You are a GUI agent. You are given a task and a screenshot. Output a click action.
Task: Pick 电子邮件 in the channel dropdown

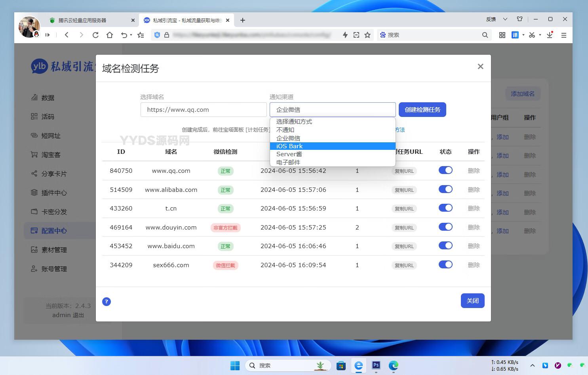[333, 163]
